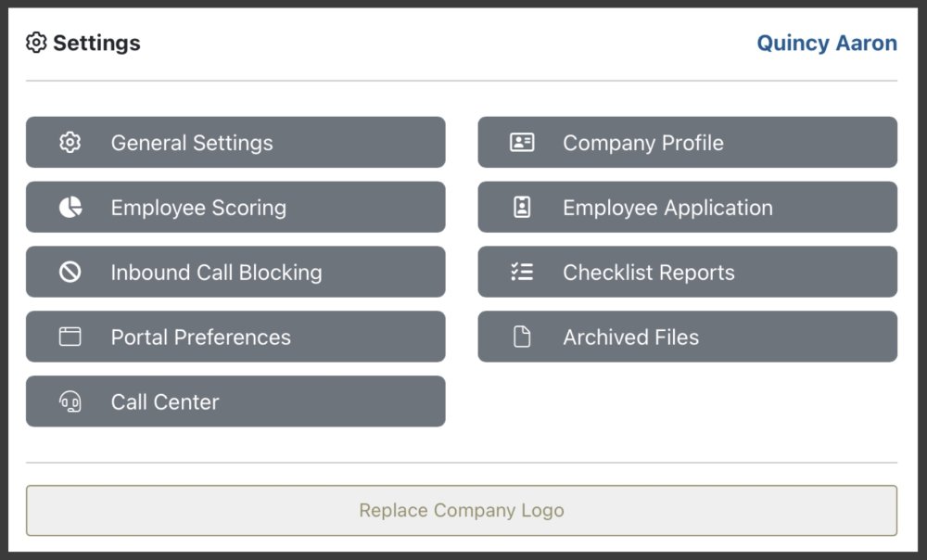Click the Quincy Aaron user name link
Viewport: 927px width, 560px height.
click(827, 44)
